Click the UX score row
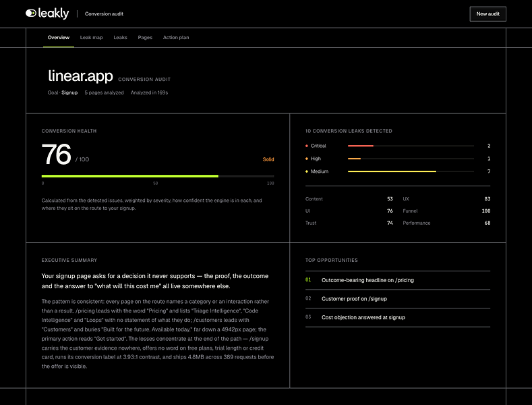The image size is (532, 405). click(446, 198)
